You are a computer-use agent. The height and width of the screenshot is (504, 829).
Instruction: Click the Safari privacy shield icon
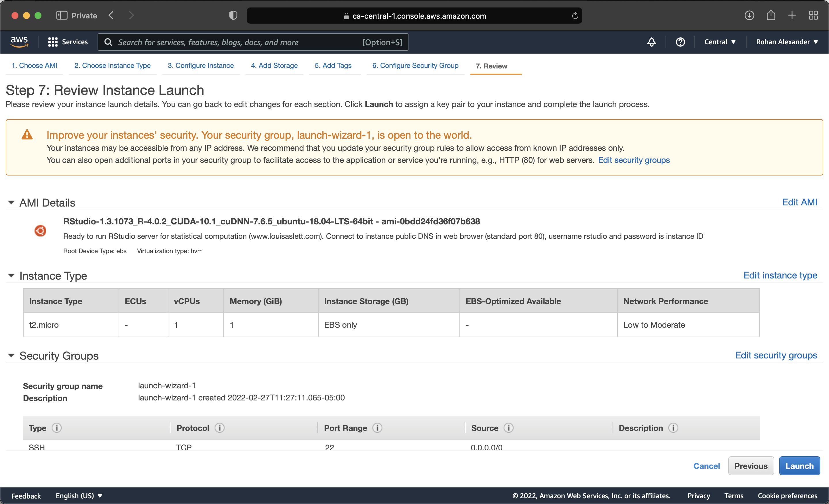click(233, 16)
